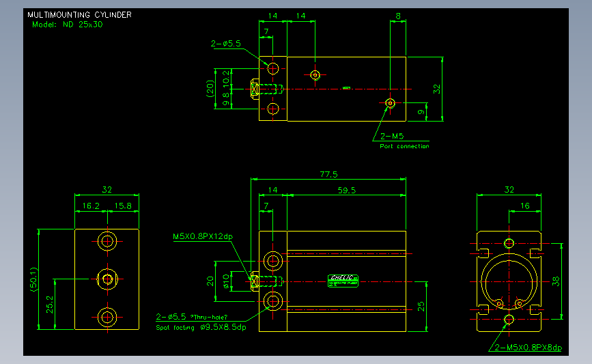592x364 pixels.
Task: Pick the 'M5X0.8PX12dp' thread callout
Action: click(203, 237)
